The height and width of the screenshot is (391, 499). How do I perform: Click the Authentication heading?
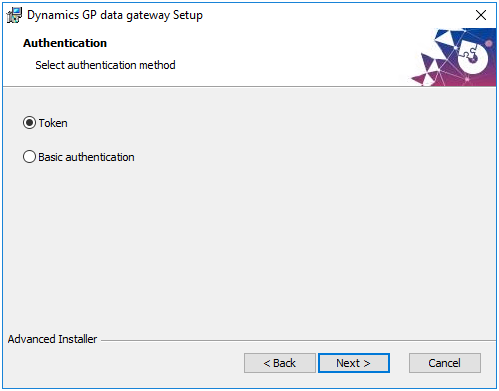click(65, 43)
